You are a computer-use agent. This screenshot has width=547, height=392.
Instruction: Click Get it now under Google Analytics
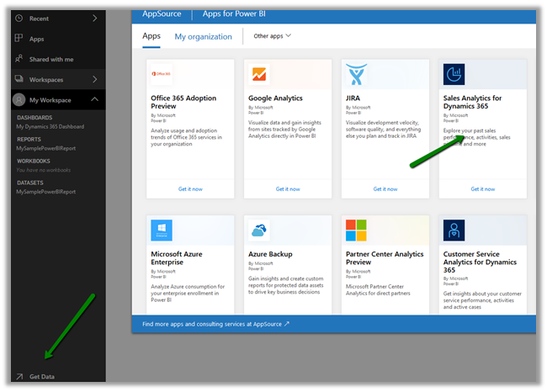[288, 189]
